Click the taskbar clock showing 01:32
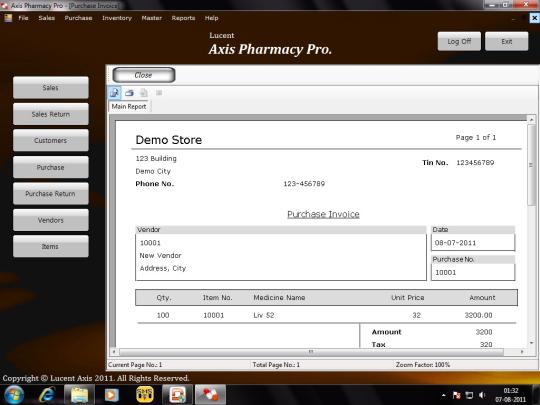 (x=511, y=395)
